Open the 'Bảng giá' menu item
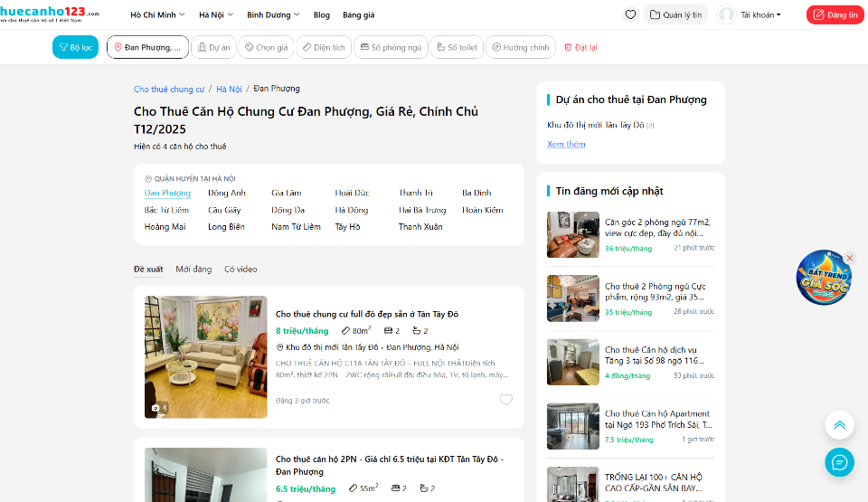The image size is (868, 502). tap(358, 15)
